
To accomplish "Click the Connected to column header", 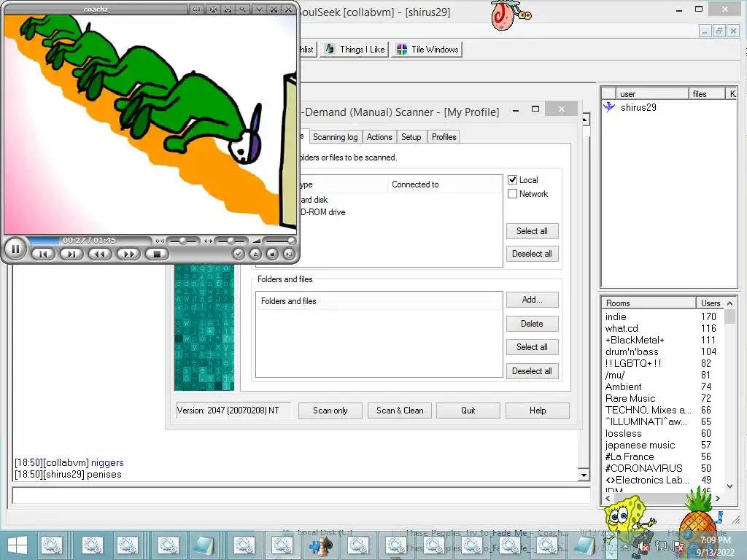I will tap(445, 184).
